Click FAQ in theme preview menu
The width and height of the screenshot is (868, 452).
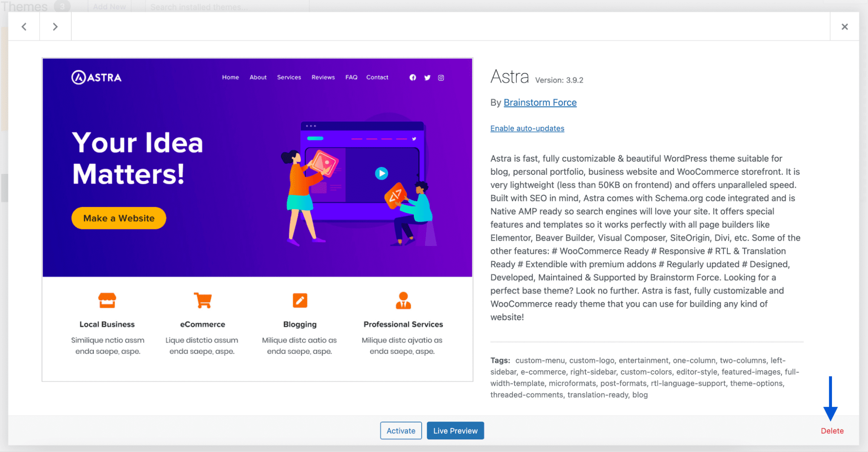pyautogui.click(x=351, y=77)
